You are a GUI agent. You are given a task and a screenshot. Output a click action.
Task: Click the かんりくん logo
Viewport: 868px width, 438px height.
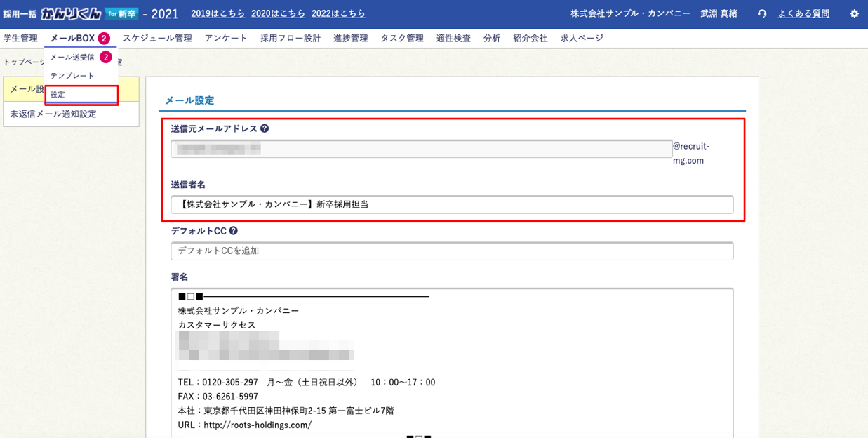pyautogui.click(x=71, y=13)
